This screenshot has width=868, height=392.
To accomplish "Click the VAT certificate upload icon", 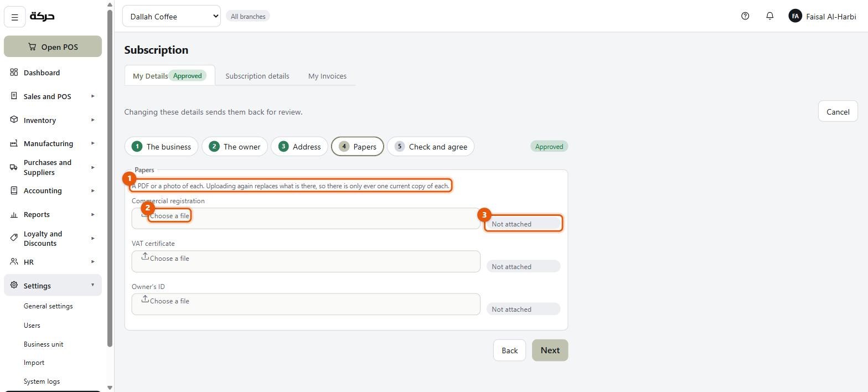I will (x=145, y=256).
